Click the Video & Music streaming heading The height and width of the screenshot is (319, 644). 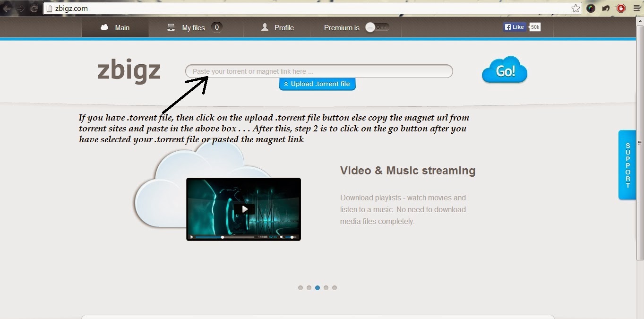[408, 171]
